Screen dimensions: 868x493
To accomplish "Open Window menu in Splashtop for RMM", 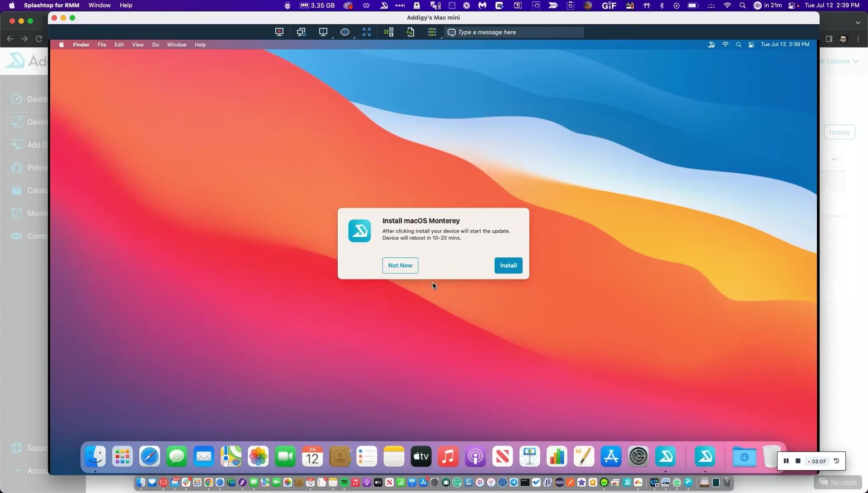I will pyautogui.click(x=99, y=5).
